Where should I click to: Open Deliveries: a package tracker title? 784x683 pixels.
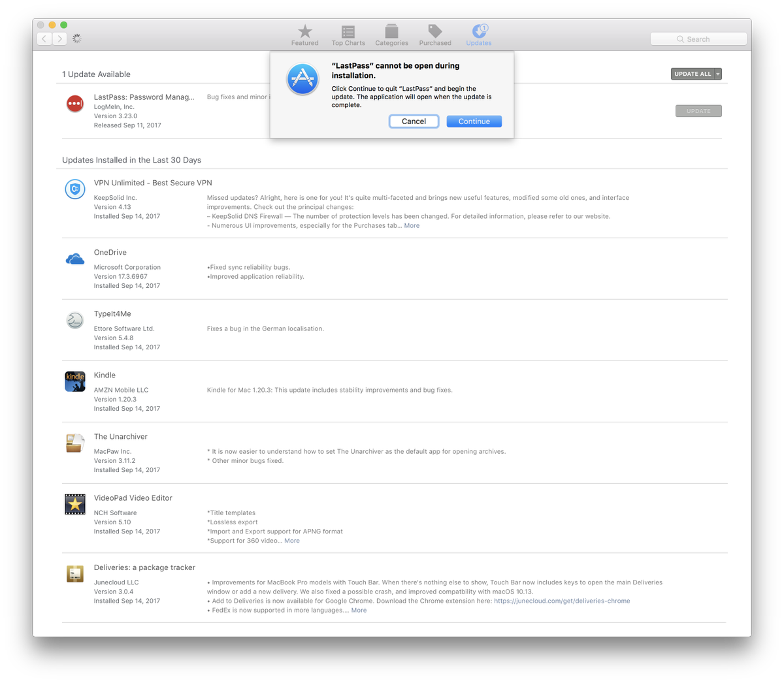[144, 567]
